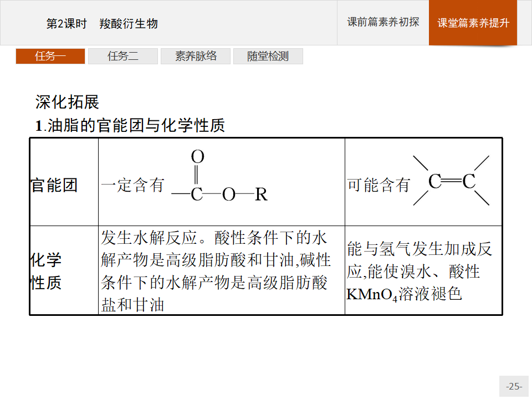Screen dimensions: 532x399
Task: Click the ester group structure –C–O–R
Action: [220, 176]
